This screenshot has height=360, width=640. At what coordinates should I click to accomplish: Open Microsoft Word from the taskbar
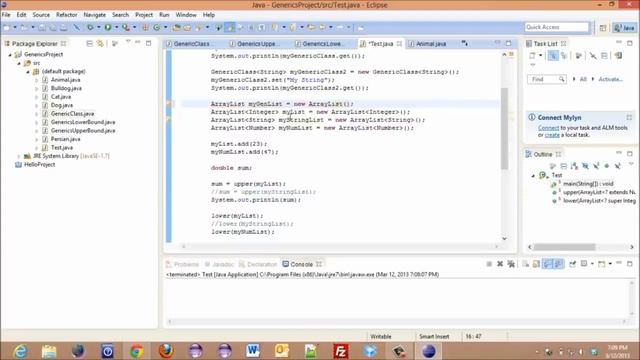pyautogui.click(x=253, y=351)
